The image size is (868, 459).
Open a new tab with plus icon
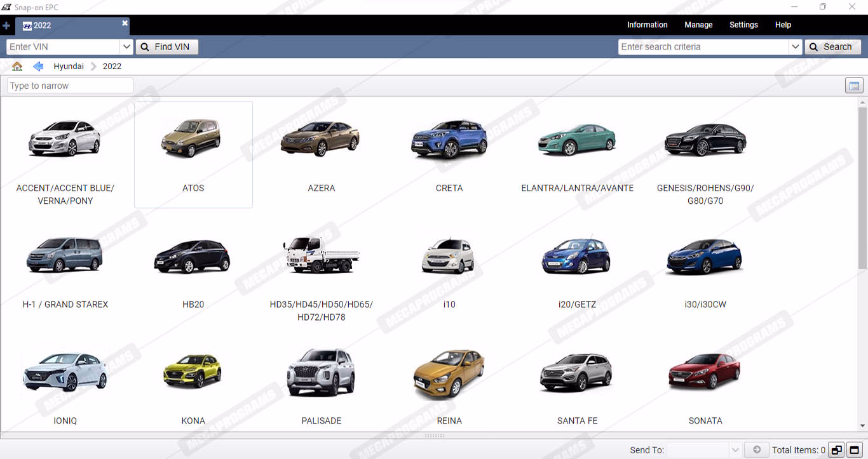(x=6, y=26)
